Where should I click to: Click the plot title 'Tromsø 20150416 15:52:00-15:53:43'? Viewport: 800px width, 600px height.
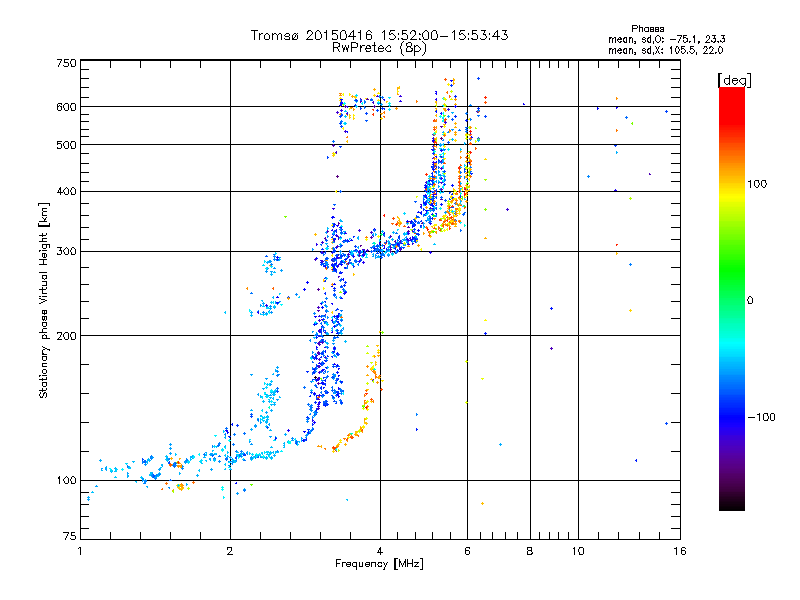[380, 35]
